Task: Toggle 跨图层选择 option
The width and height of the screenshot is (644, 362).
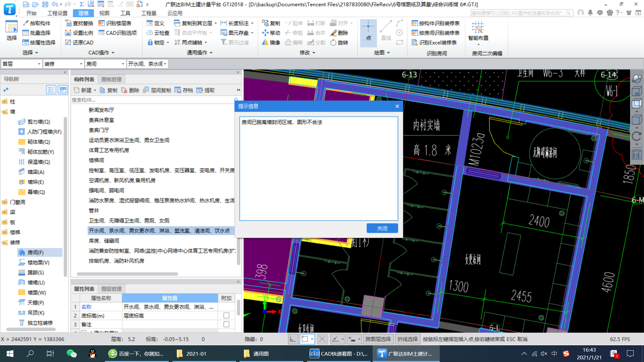Action: [x=378, y=339]
